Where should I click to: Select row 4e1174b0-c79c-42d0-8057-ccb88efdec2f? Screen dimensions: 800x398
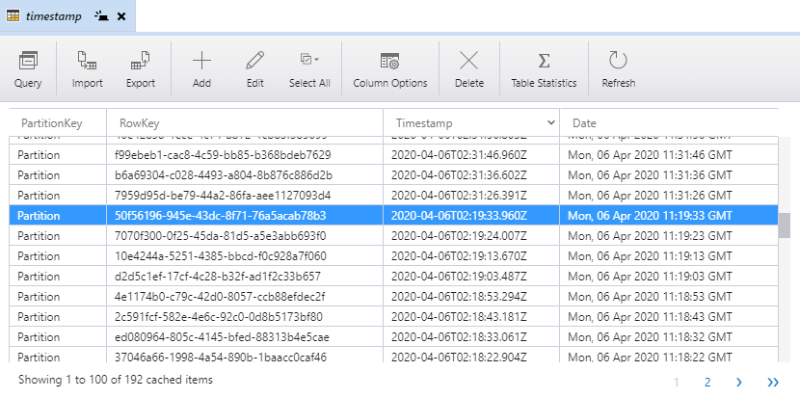(394, 296)
